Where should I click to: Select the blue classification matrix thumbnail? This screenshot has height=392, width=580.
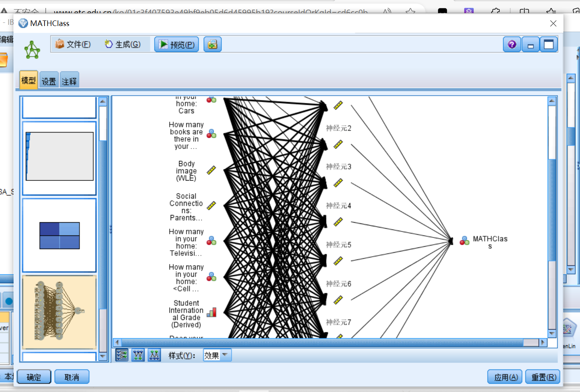(59, 235)
